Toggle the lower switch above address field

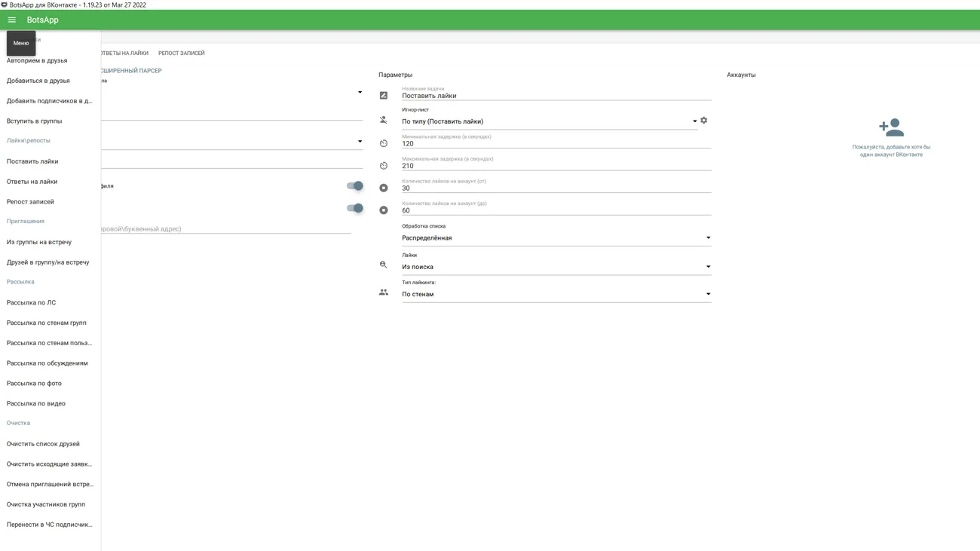[354, 208]
